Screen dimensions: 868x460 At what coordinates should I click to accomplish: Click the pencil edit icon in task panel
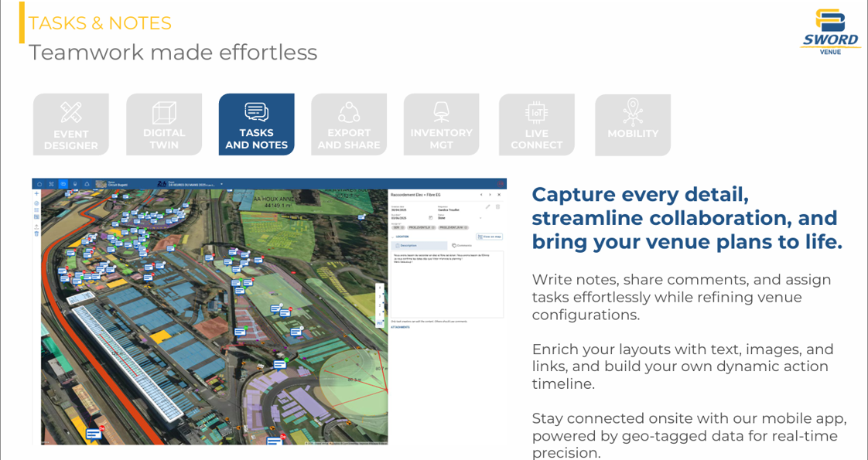487,206
